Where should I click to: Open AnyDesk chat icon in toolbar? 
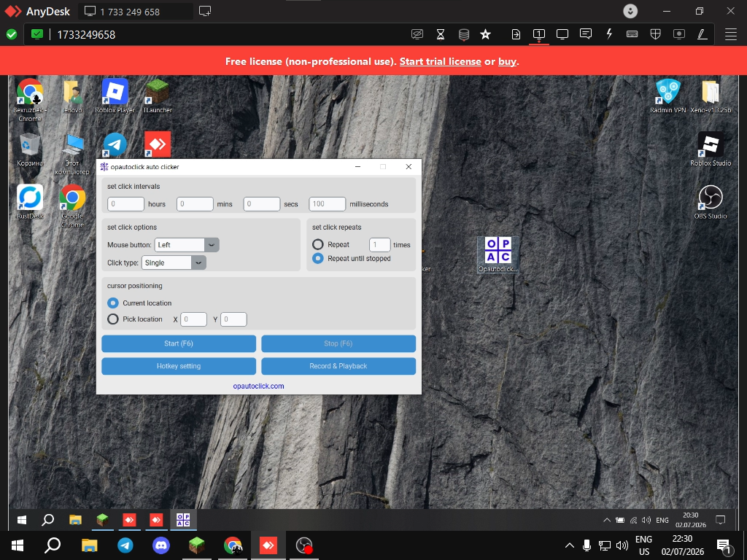click(x=586, y=34)
